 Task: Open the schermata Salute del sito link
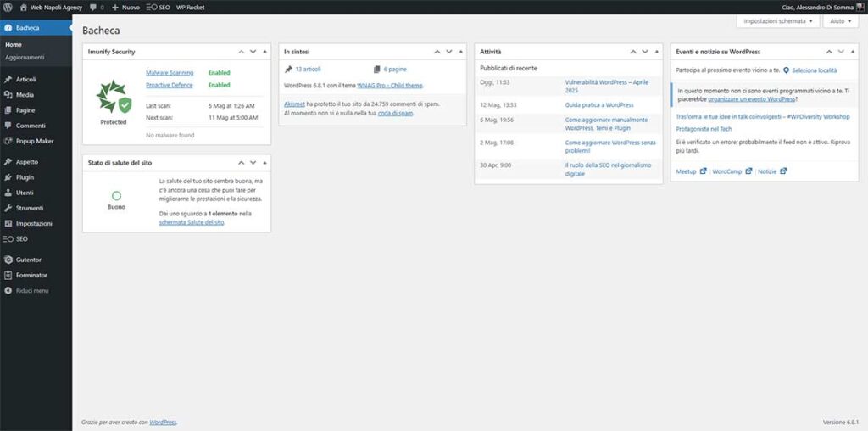pyautogui.click(x=192, y=221)
